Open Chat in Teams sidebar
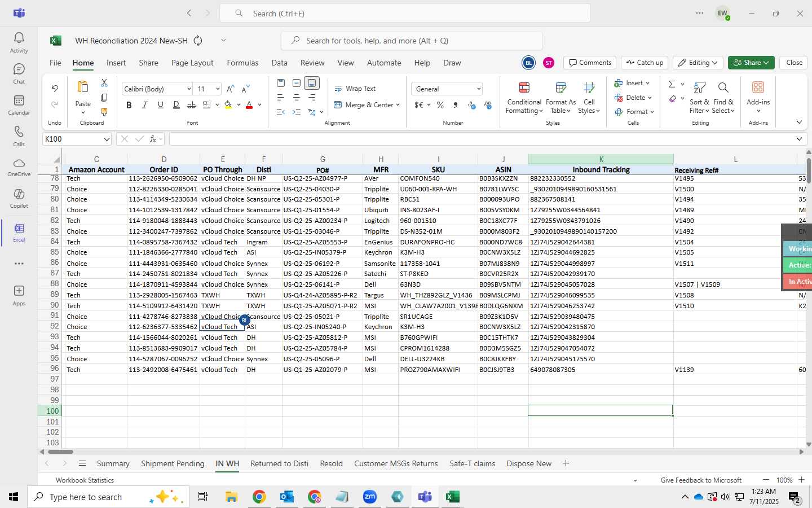This screenshot has width=812, height=508. 19,73
